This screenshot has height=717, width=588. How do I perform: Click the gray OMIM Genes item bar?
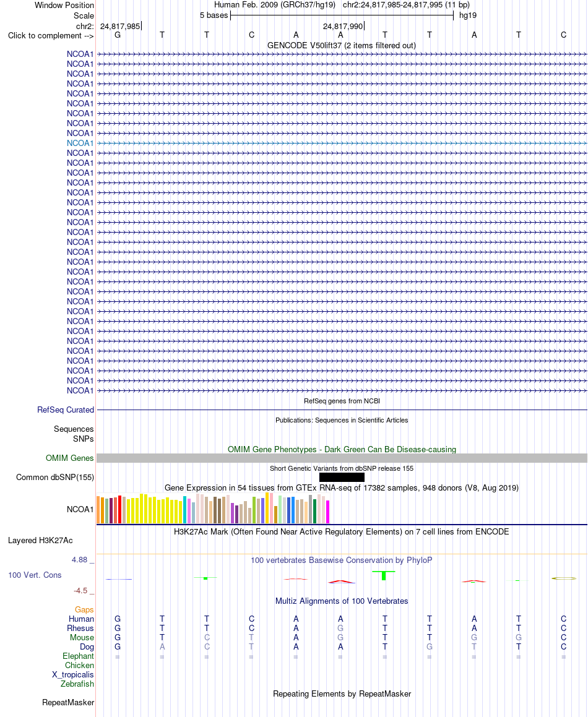(342, 458)
